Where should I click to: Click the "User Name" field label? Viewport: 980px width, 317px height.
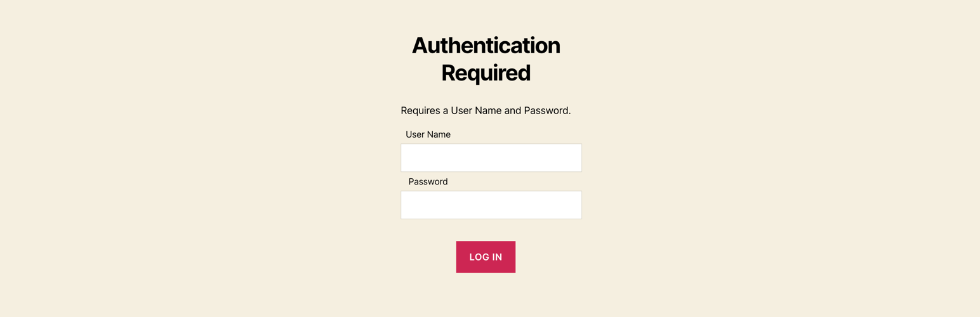[428, 134]
